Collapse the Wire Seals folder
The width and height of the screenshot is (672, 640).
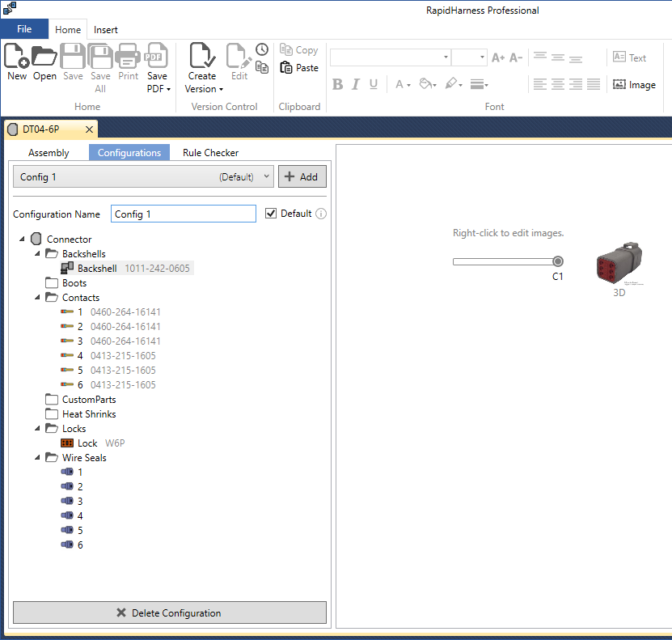(37, 457)
